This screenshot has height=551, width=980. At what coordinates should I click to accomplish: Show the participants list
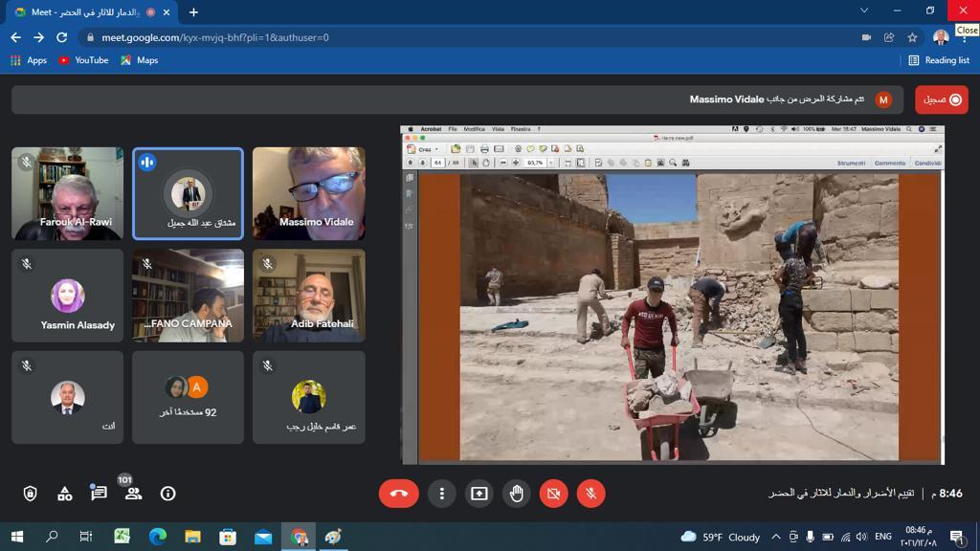point(133,494)
